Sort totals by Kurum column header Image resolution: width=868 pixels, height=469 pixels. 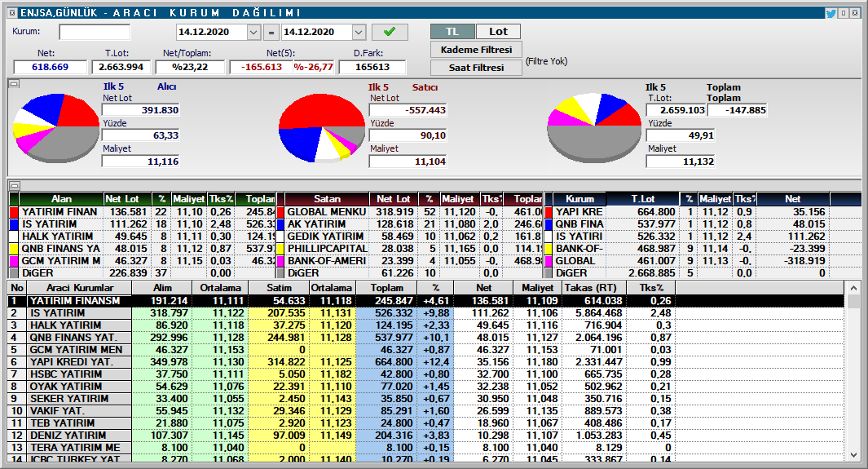[579, 199]
